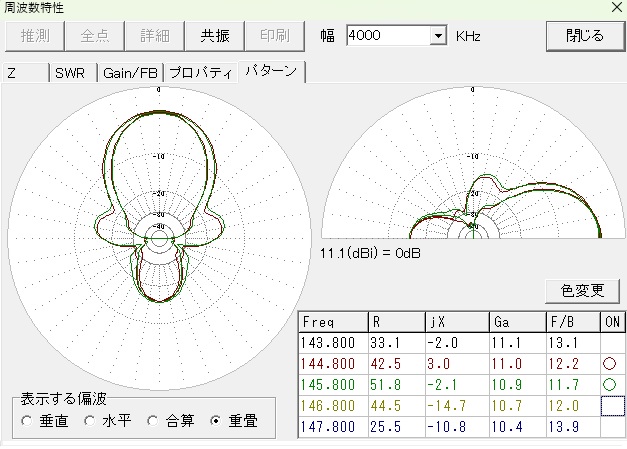
Task: Close the 周波数特性 window with X
Action: [616, 7]
